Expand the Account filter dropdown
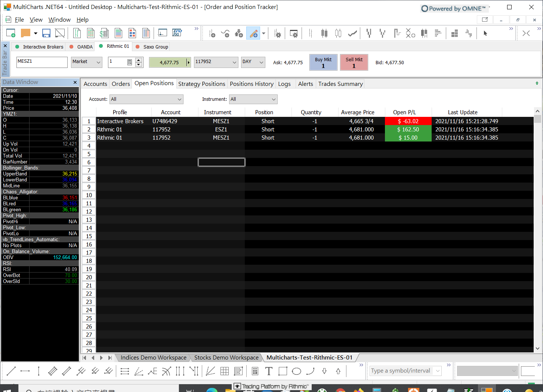This screenshot has width=543, height=392. [179, 99]
